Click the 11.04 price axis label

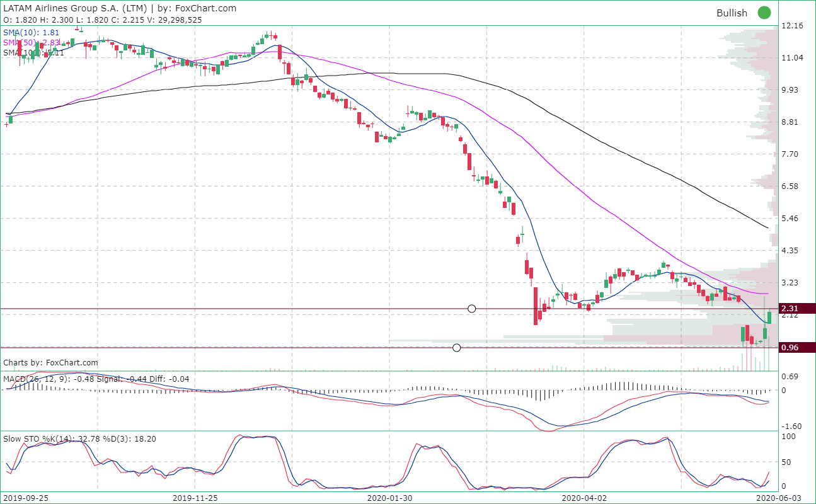[791, 58]
